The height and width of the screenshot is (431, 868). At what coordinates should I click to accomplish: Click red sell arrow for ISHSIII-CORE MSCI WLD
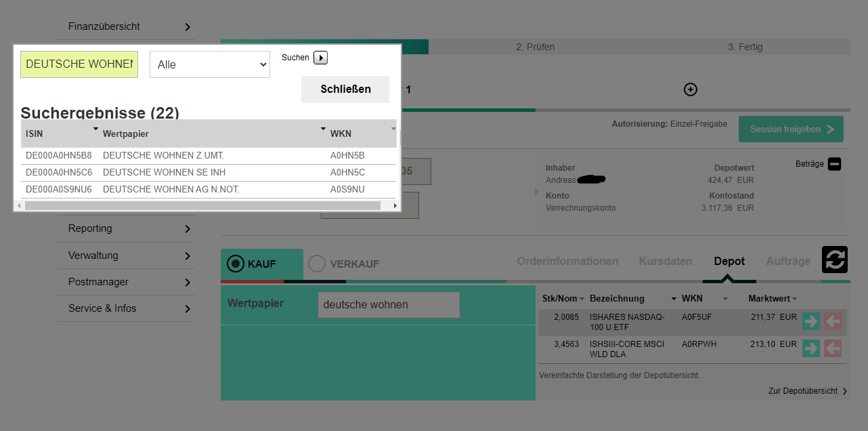[833, 348]
